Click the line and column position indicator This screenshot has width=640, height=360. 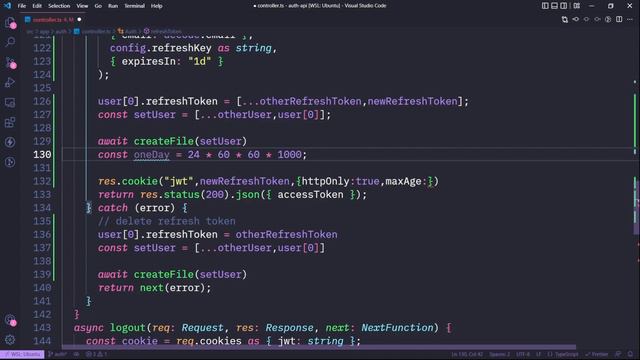pos(467,354)
